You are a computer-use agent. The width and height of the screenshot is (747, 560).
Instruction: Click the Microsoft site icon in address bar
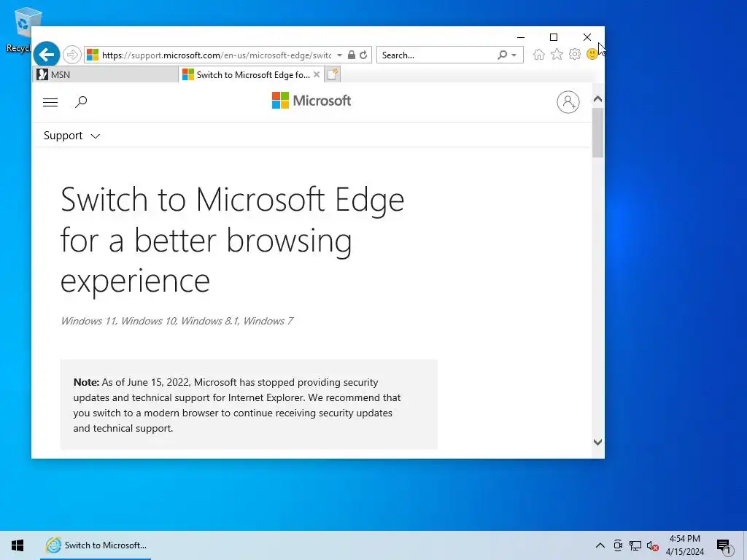point(93,55)
